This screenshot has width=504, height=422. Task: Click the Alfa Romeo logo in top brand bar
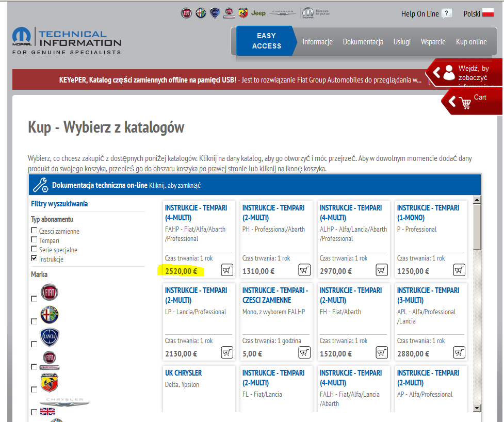(x=201, y=13)
